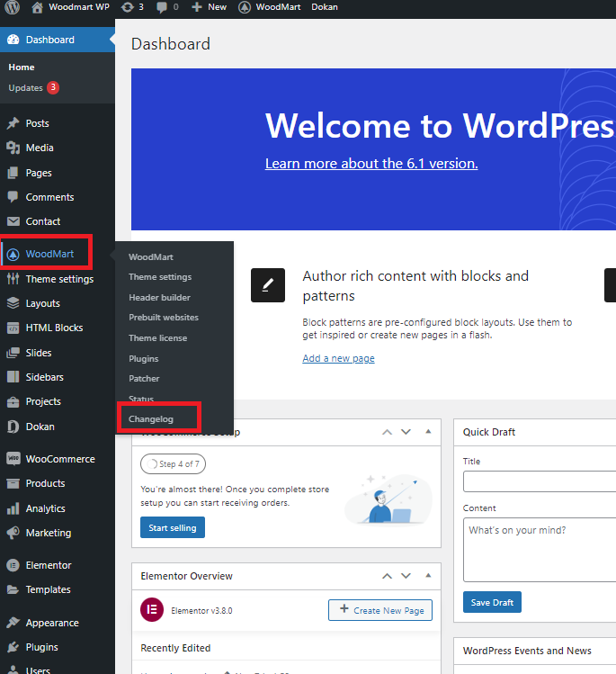
Task: Move Elementor Overview widget down
Action: 406,576
